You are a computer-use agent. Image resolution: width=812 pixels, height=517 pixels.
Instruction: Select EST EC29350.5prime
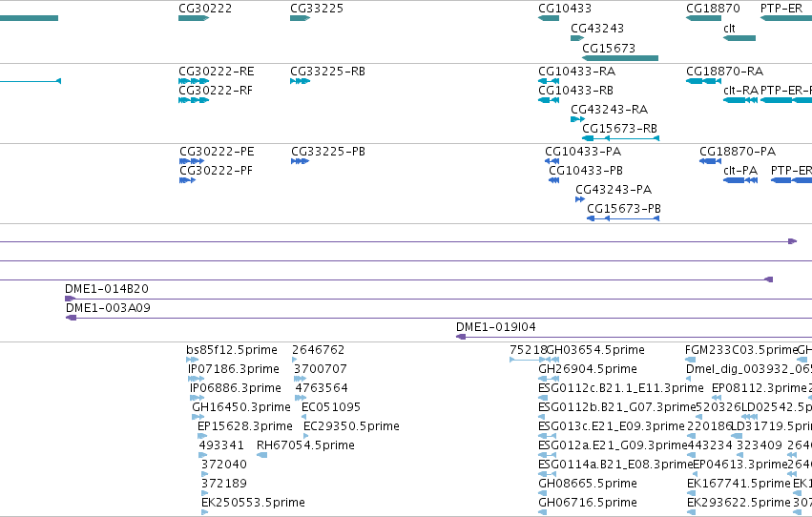click(x=305, y=436)
